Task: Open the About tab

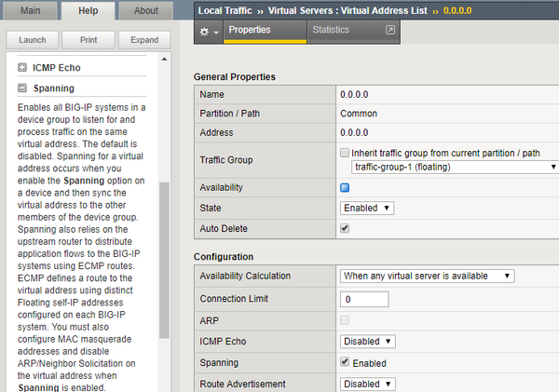Action: 146,10
